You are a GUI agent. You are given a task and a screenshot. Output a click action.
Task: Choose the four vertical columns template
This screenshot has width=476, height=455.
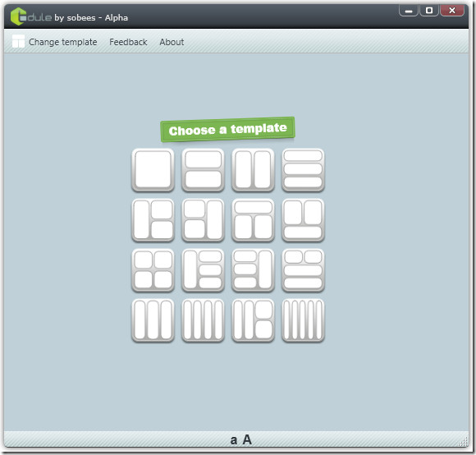click(x=203, y=319)
